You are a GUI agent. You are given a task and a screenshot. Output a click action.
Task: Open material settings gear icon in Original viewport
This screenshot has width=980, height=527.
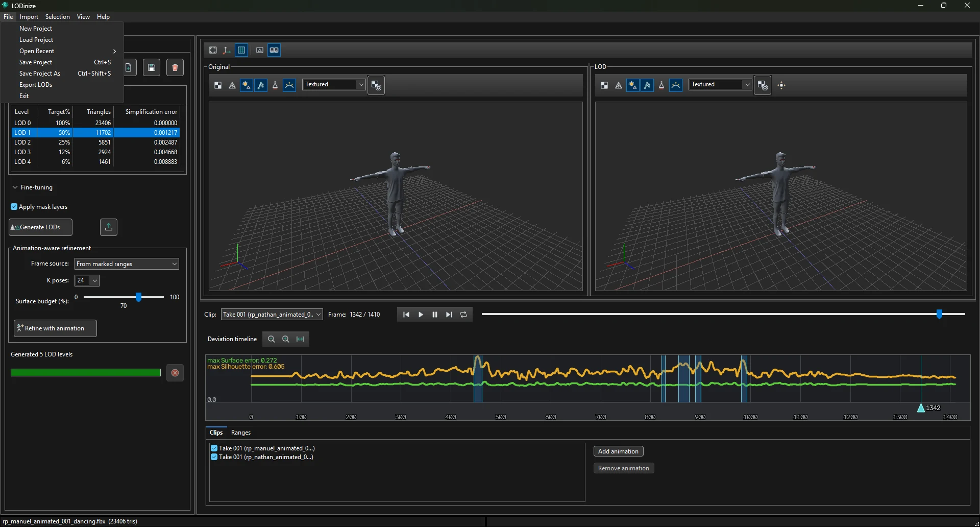click(x=376, y=85)
